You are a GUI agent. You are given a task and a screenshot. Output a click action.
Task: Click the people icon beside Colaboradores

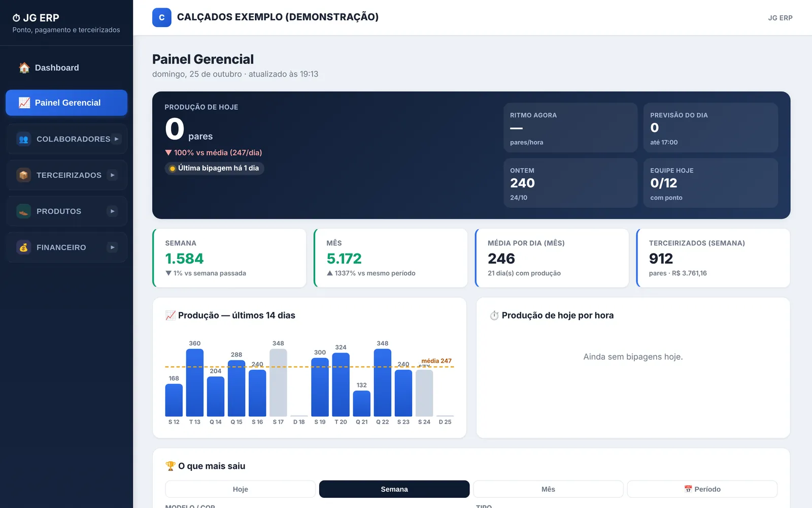(x=23, y=139)
